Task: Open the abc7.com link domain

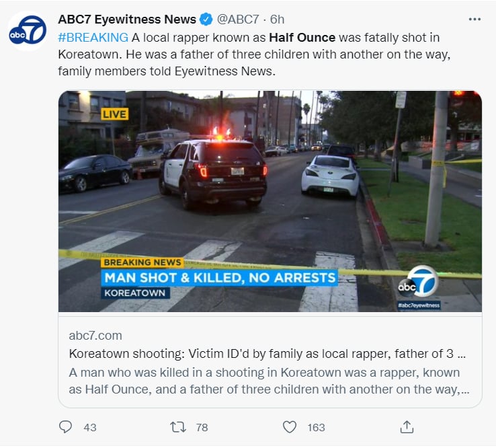Action: (95, 335)
